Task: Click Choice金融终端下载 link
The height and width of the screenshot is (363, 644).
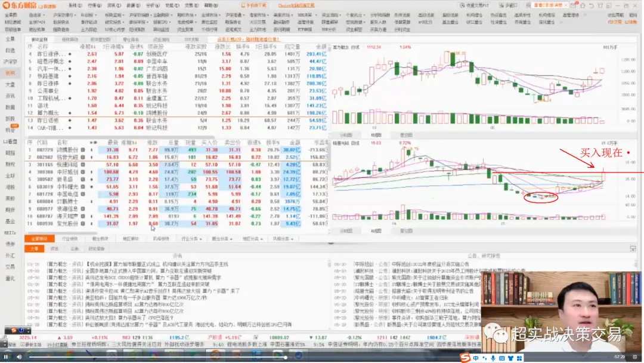Action: coord(296,5)
